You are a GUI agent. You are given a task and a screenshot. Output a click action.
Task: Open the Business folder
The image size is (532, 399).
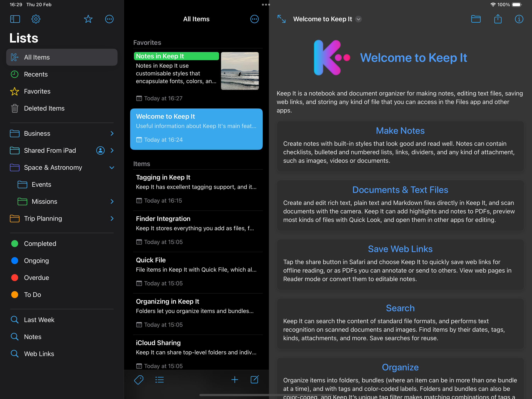62,133
